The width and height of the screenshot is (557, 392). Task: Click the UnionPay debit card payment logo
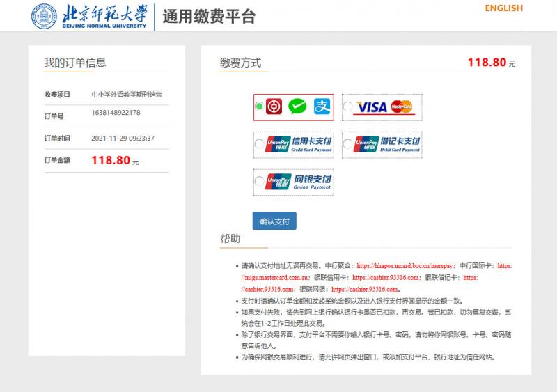[387, 144]
